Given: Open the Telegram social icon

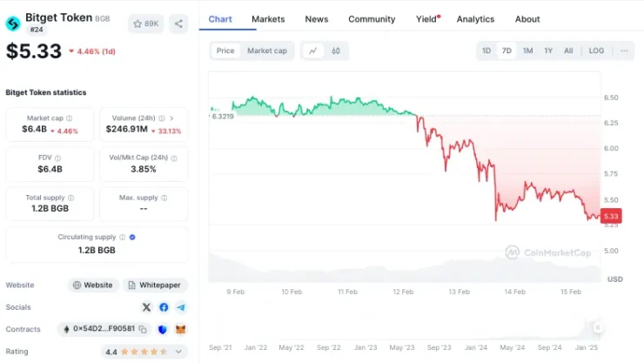Looking at the screenshot, I should pos(181,307).
